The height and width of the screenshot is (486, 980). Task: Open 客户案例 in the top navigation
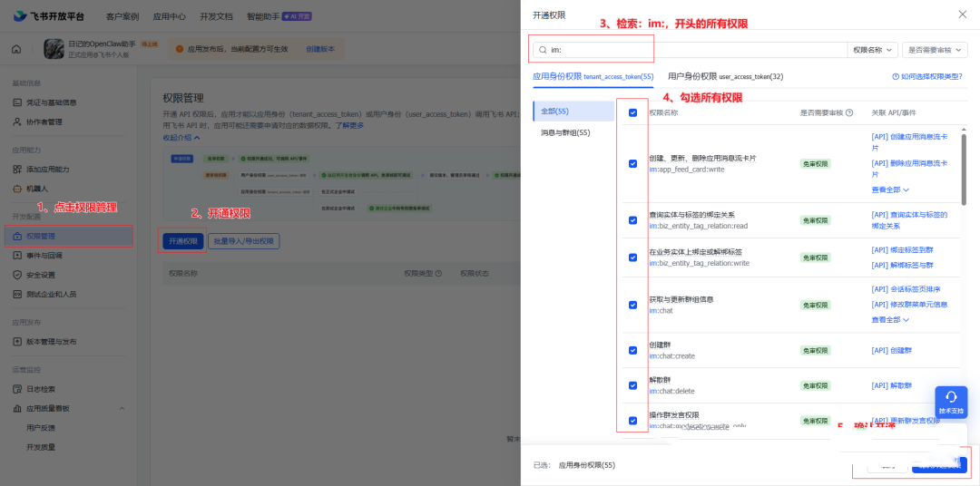pyautogui.click(x=122, y=16)
